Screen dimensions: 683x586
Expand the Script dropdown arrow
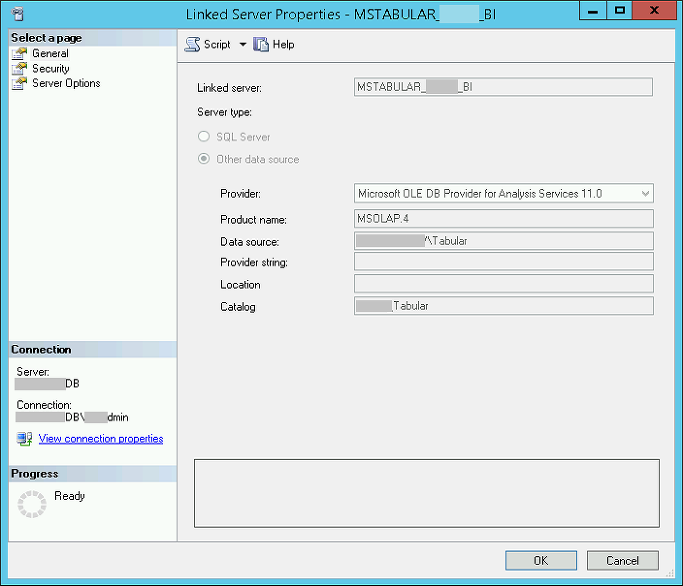243,44
